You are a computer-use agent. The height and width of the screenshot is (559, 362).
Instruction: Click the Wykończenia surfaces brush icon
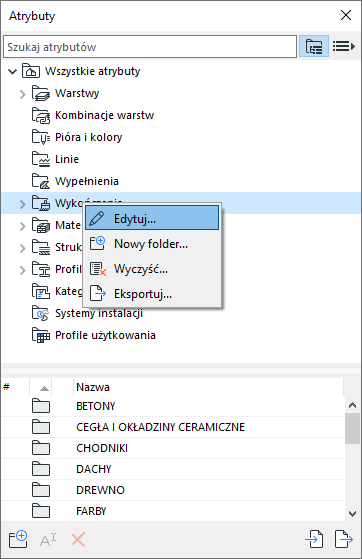click(x=41, y=203)
